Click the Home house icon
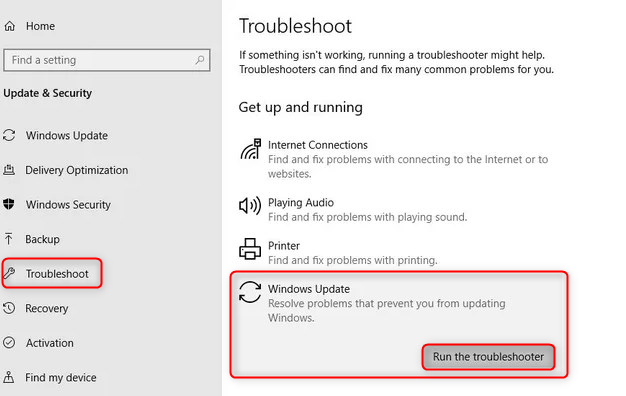Image resolution: width=626 pixels, height=396 pixels. click(10, 26)
